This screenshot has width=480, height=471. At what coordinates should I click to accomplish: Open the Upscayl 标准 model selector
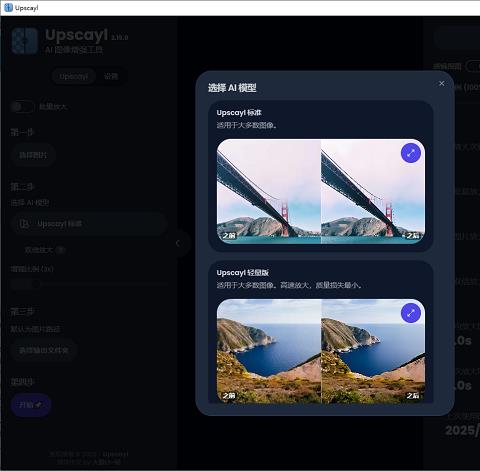tap(89, 224)
